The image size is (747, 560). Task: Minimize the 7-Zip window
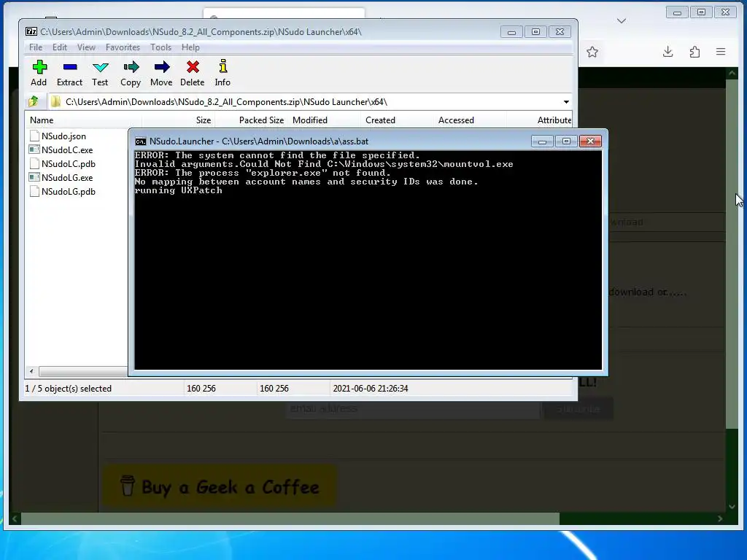tap(511, 32)
